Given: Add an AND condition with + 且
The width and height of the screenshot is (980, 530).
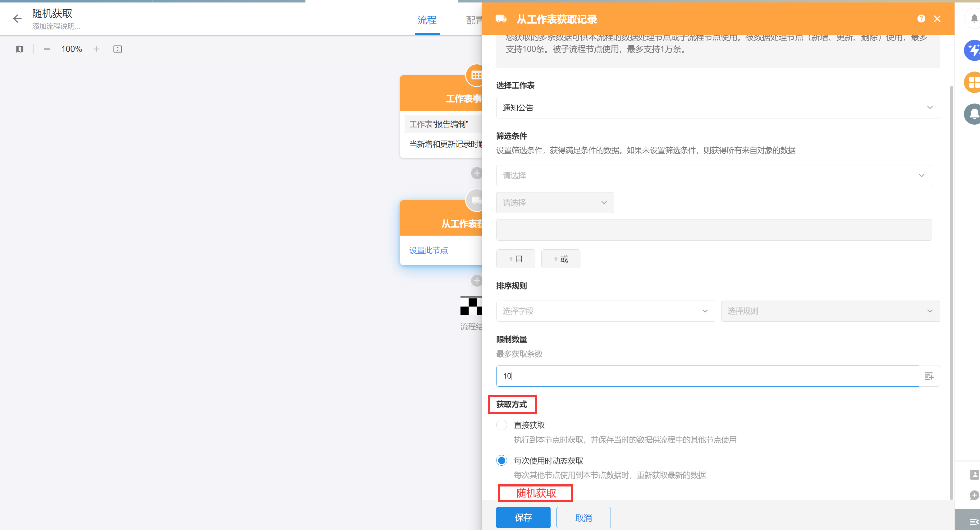Looking at the screenshot, I should (515, 259).
